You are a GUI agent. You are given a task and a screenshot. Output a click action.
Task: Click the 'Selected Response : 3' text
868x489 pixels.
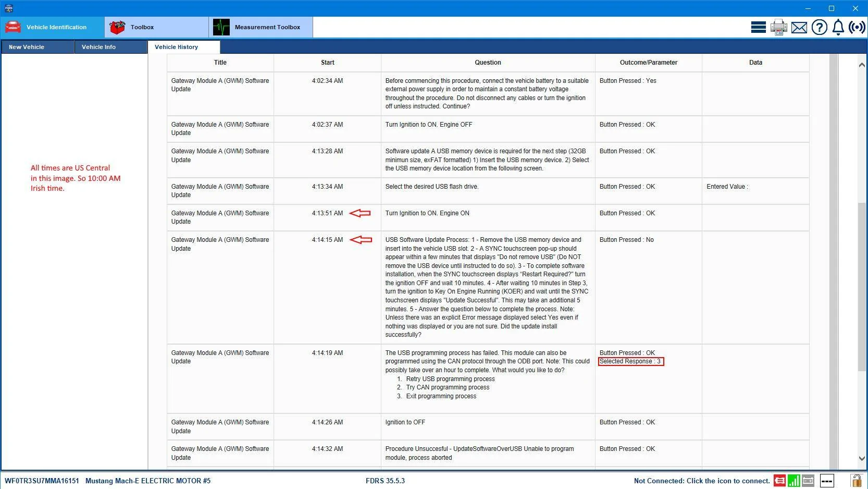pyautogui.click(x=630, y=361)
